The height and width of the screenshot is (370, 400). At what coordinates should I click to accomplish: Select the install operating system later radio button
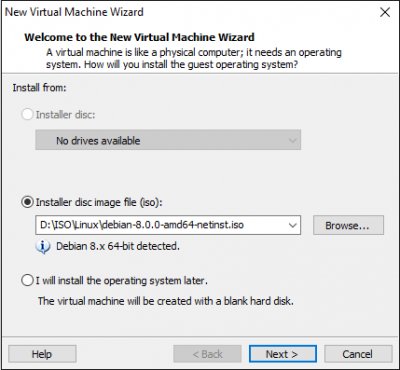tap(27, 280)
